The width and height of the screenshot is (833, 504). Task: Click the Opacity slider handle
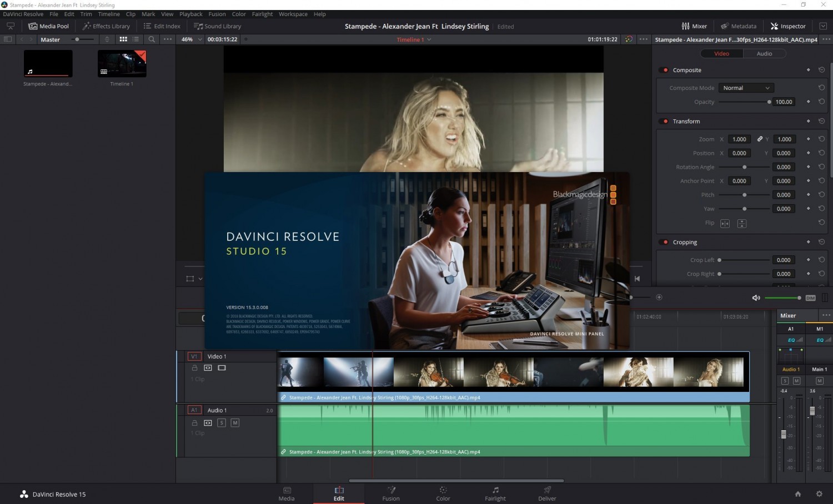click(x=769, y=102)
